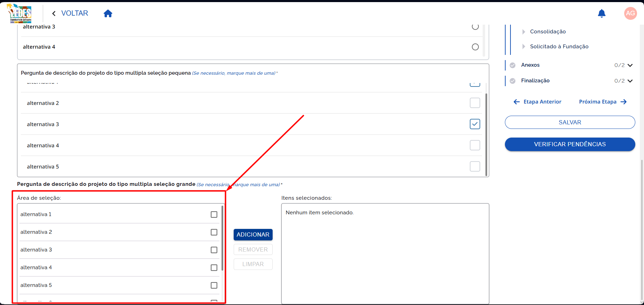Click the VOLTAR link
The height and width of the screenshot is (305, 644).
click(75, 13)
